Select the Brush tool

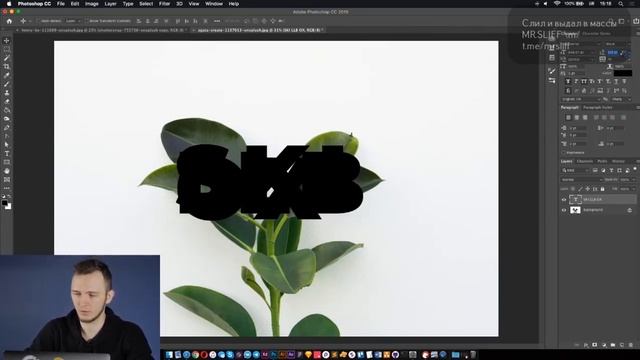pos(7,84)
